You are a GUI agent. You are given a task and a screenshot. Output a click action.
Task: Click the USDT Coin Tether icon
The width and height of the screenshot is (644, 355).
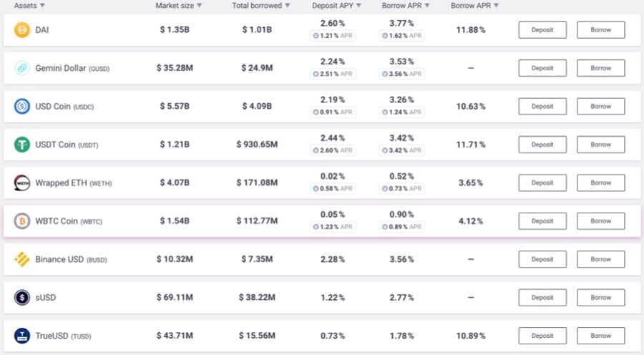(x=22, y=145)
